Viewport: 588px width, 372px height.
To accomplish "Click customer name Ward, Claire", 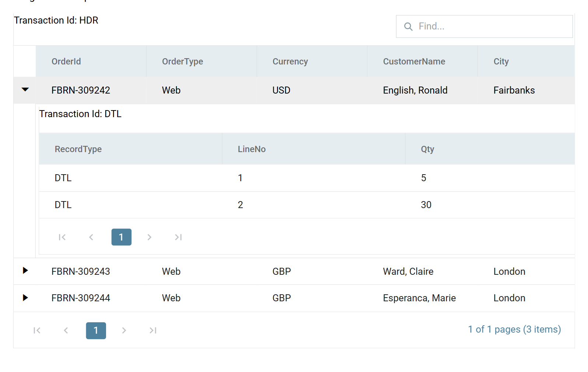I will pyautogui.click(x=408, y=271).
